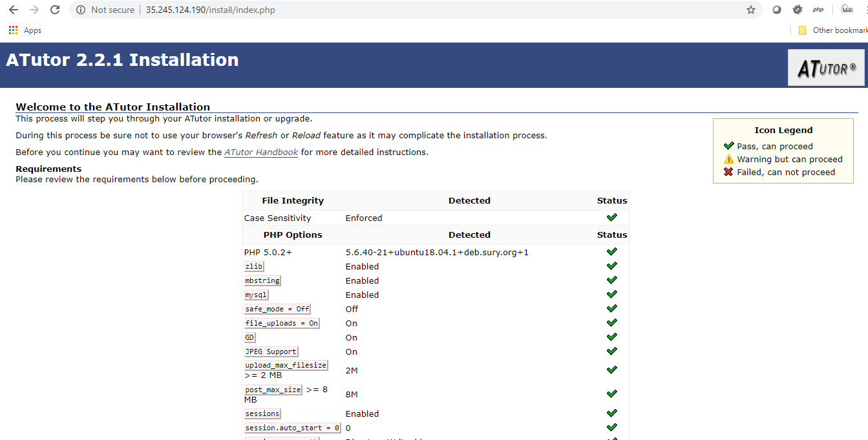Click the ATutor logo in the header
This screenshot has height=440, width=868.
[826, 67]
